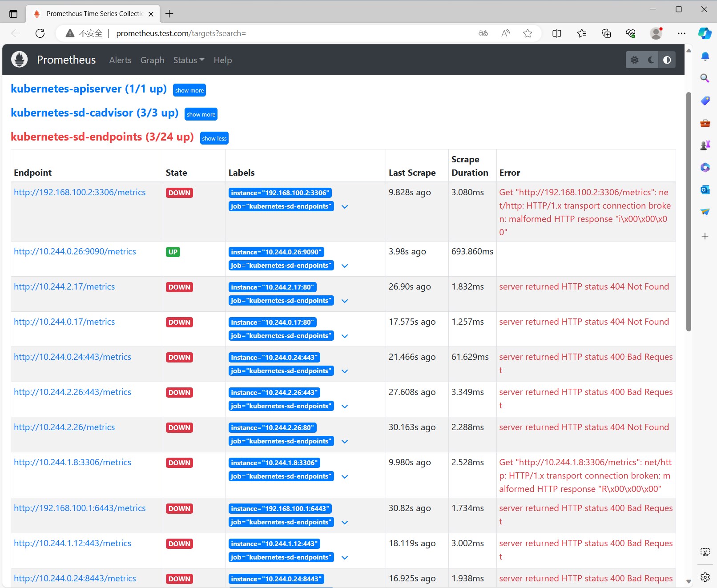The height and width of the screenshot is (588, 717).
Task: Select the Prometheus Time Series Collection tab
Action: click(x=93, y=14)
